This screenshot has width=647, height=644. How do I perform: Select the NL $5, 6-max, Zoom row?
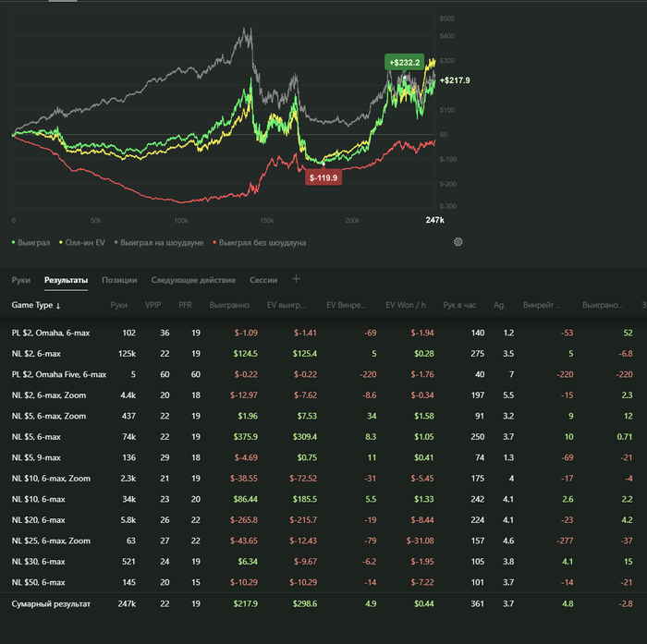coord(323,417)
